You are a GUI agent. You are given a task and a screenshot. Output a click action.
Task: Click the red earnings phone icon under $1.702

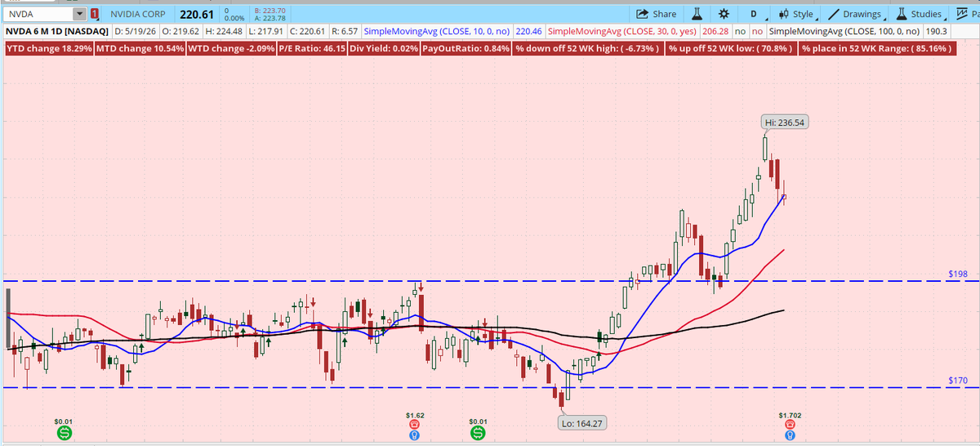[x=789, y=425]
